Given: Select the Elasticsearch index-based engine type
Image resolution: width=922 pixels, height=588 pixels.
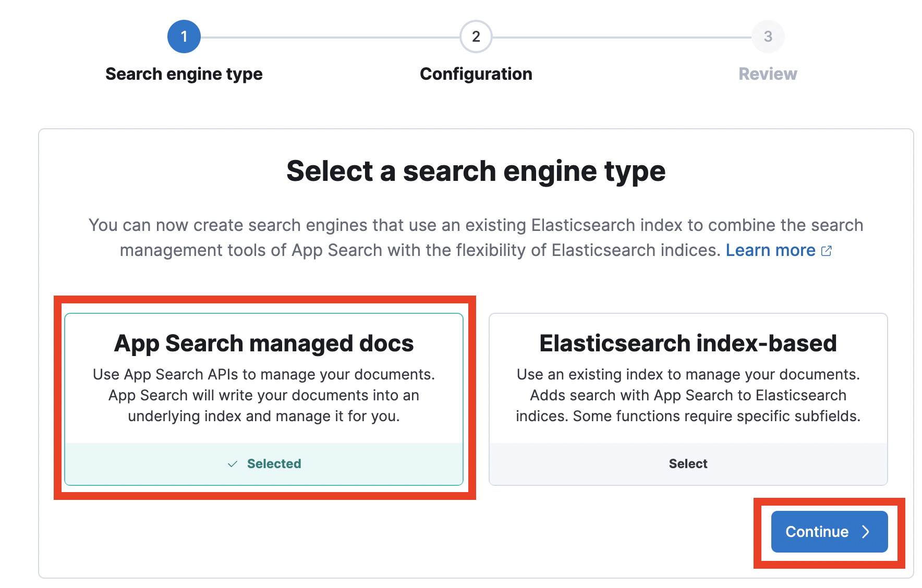Looking at the screenshot, I should [x=688, y=464].
